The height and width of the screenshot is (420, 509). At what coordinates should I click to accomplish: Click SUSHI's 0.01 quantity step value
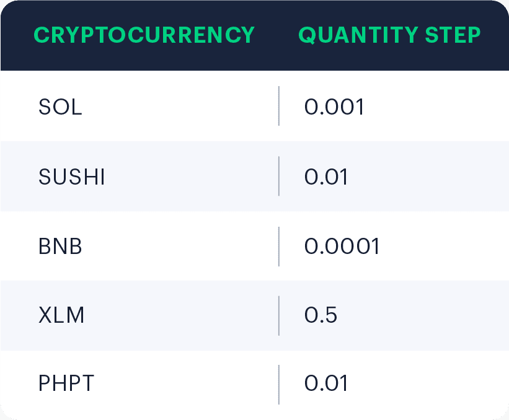tap(326, 177)
